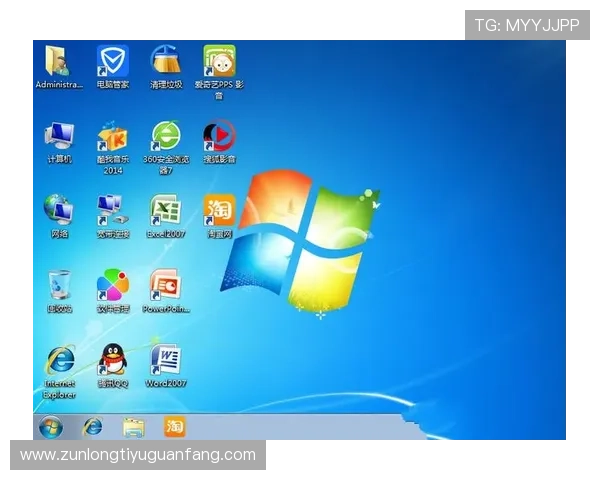Open the Windows Start menu orb
This screenshot has width=600, height=480.
tap(50, 427)
